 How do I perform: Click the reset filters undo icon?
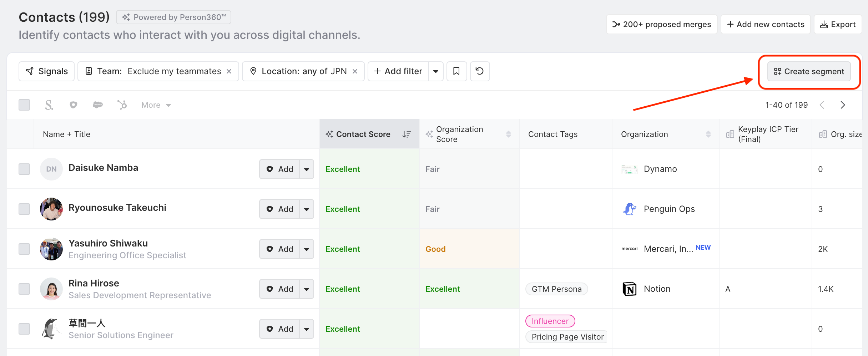coord(480,71)
